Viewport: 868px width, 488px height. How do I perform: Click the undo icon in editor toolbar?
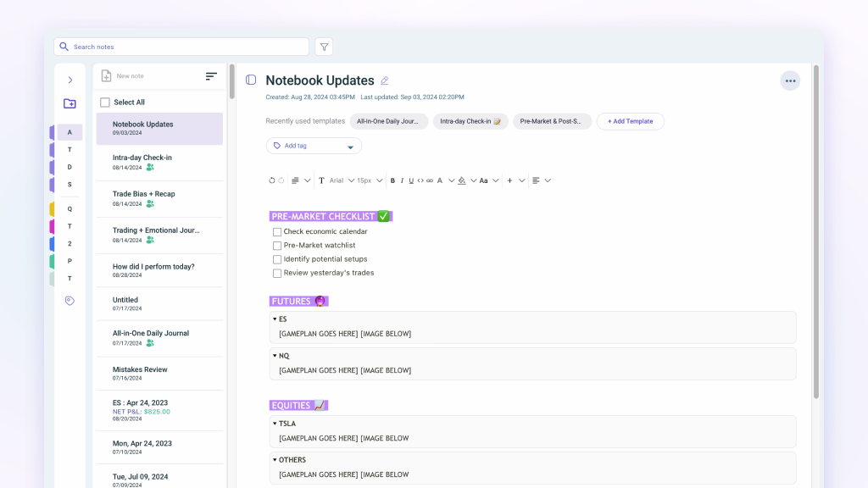point(271,180)
